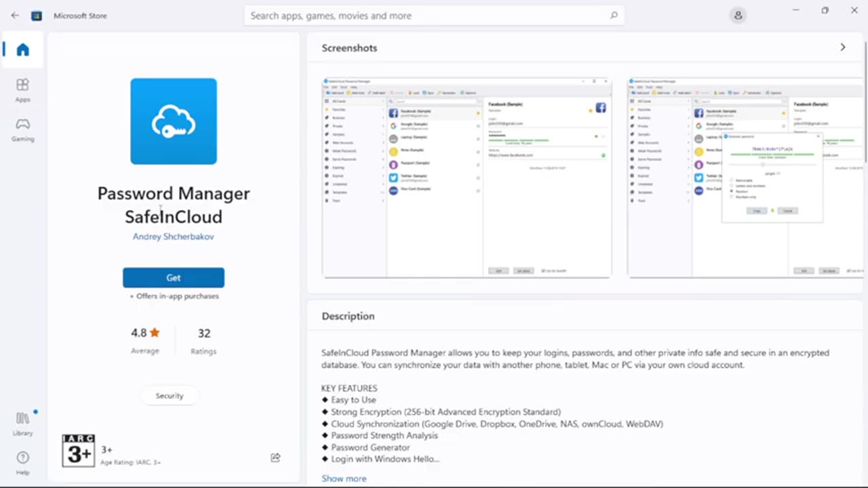Open publisher Andrey Shcherbakov link
Screen dimensions: 868x488
(174, 237)
